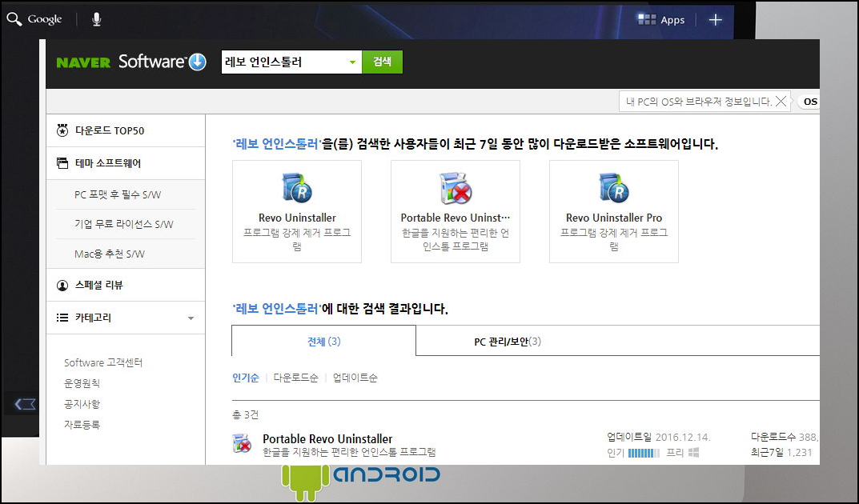The image size is (859, 504).
Task: Click the plus add icon top right
Action: [715, 20]
